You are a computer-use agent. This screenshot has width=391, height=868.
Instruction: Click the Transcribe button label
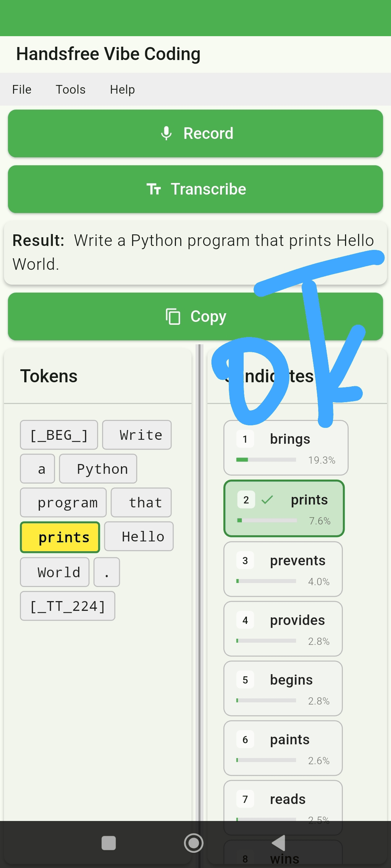(x=208, y=189)
